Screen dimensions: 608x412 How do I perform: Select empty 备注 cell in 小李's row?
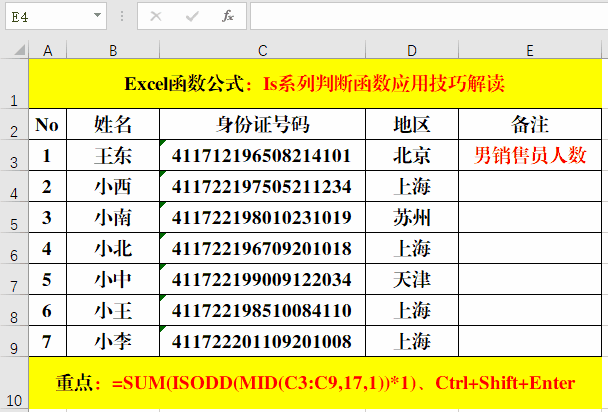coord(530,341)
